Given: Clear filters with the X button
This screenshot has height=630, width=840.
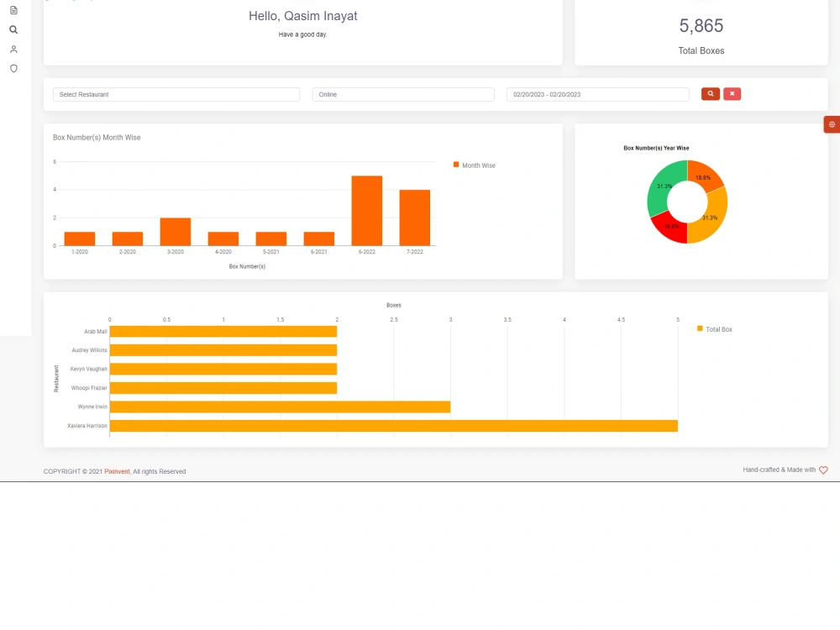Looking at the screenshot, I should click(x=732, y=94).
